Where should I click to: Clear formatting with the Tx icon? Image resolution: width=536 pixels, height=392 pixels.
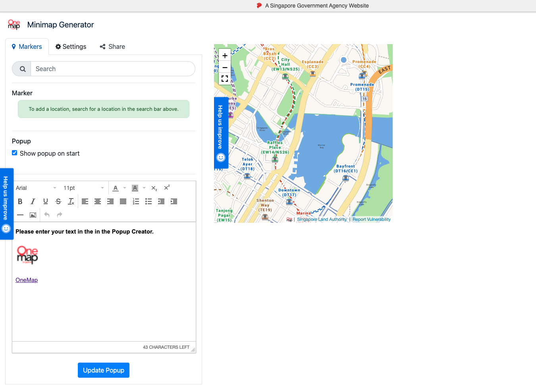coord(71,201)
